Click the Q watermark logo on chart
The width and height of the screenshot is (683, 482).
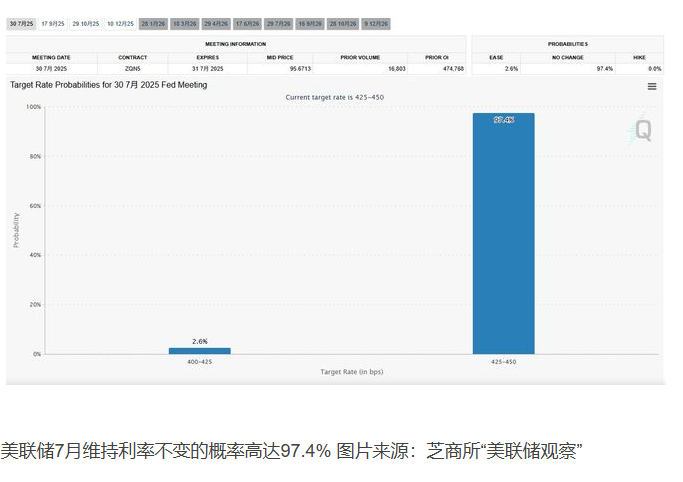pos(642,130)
